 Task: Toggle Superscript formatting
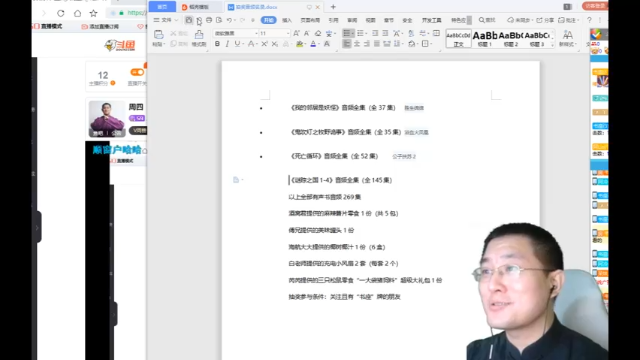[x=264, y=44]
